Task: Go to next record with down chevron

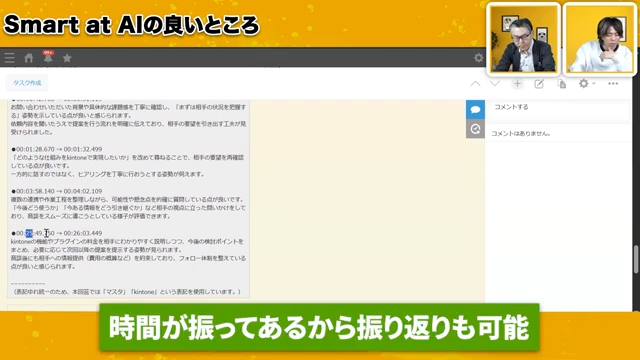Action: [x=495, y=84]
